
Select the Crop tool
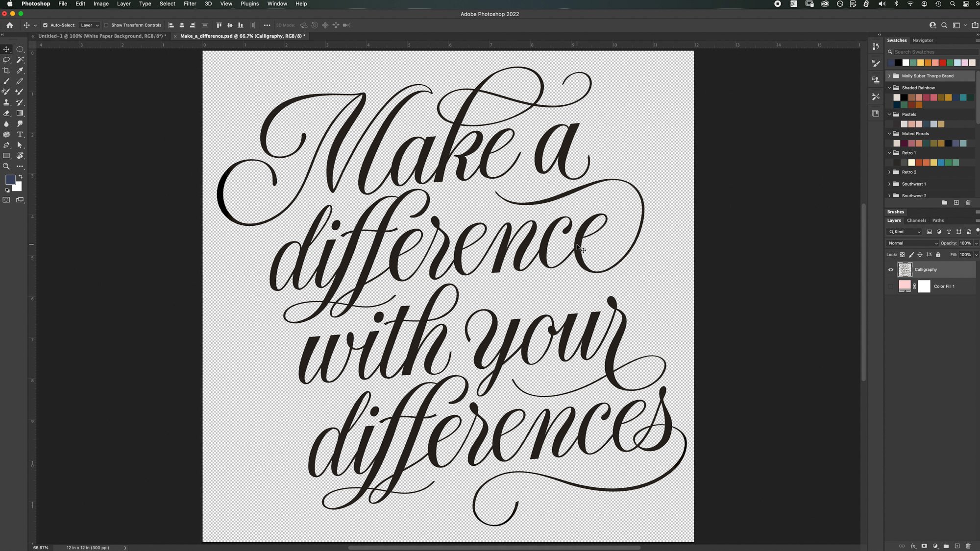pos(6,71)
